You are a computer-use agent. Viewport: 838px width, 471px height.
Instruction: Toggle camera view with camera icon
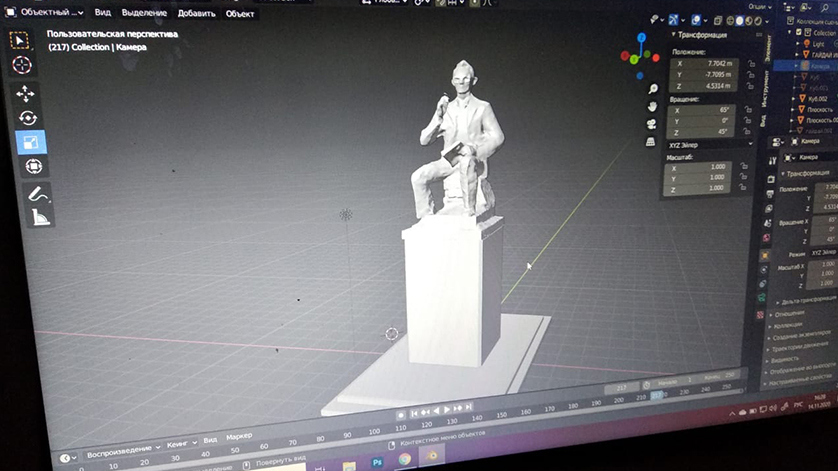(651, 122)
